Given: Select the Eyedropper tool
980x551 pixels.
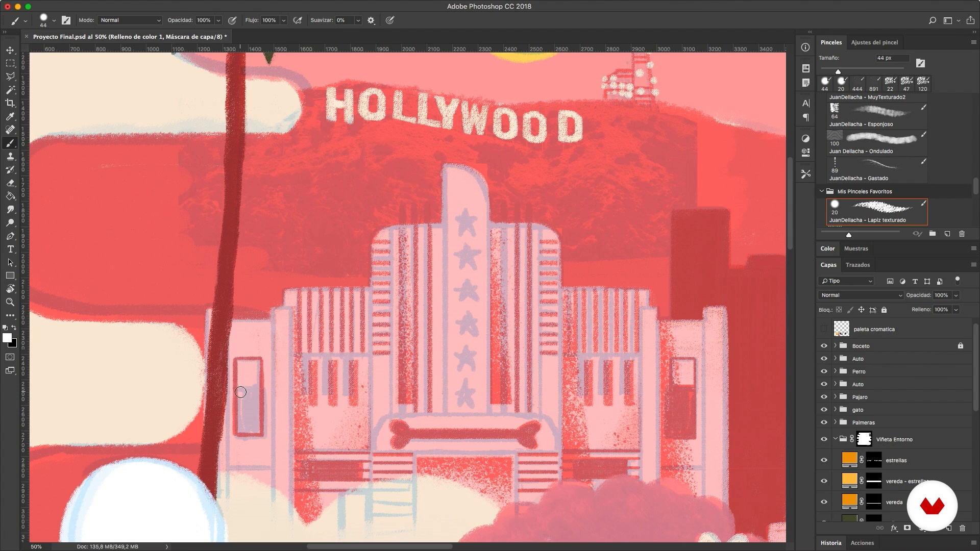Looking at the screenshot, I should click(x=10, y=116).
